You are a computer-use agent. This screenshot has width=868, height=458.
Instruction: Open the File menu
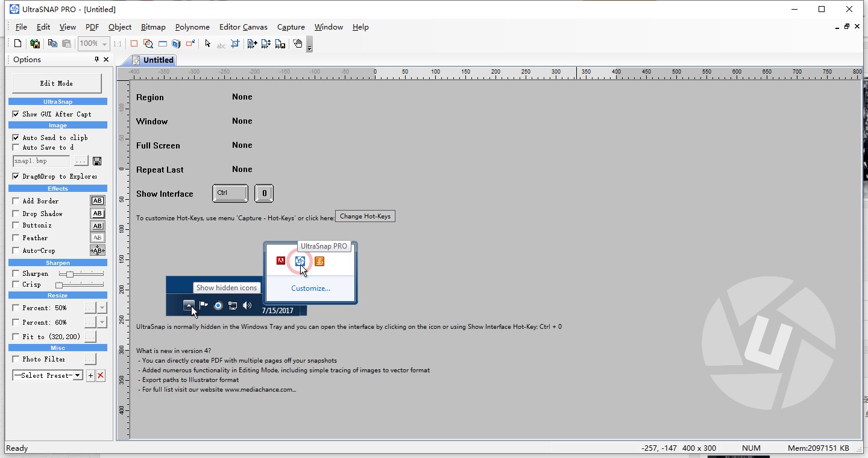[x=21, y=27]
